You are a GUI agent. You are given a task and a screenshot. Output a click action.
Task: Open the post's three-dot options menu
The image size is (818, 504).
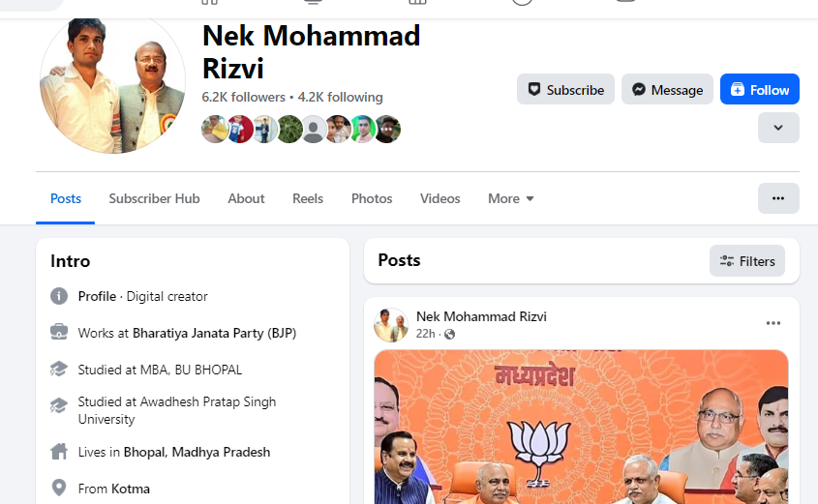(x=773, y=323)
